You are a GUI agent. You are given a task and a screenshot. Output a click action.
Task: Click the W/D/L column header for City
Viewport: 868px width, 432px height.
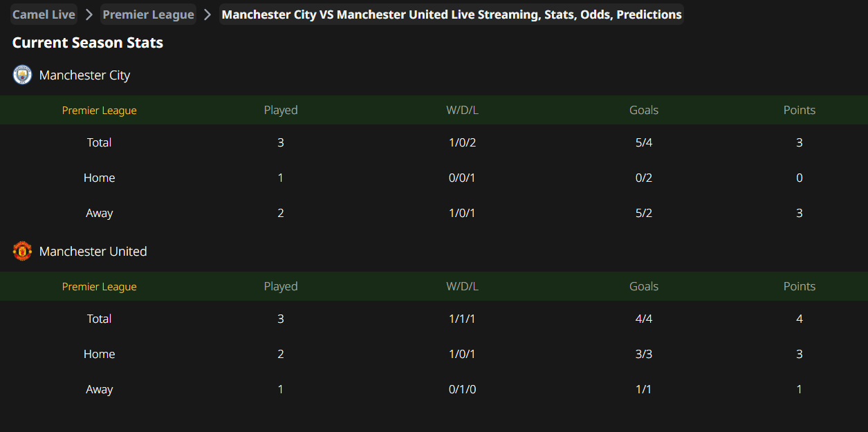point(463,110)
